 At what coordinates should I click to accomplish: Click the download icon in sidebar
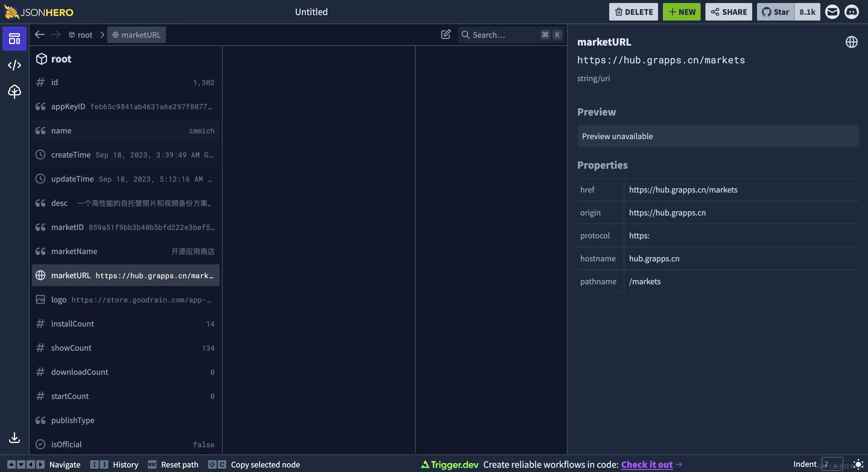(x=14, y=438)
